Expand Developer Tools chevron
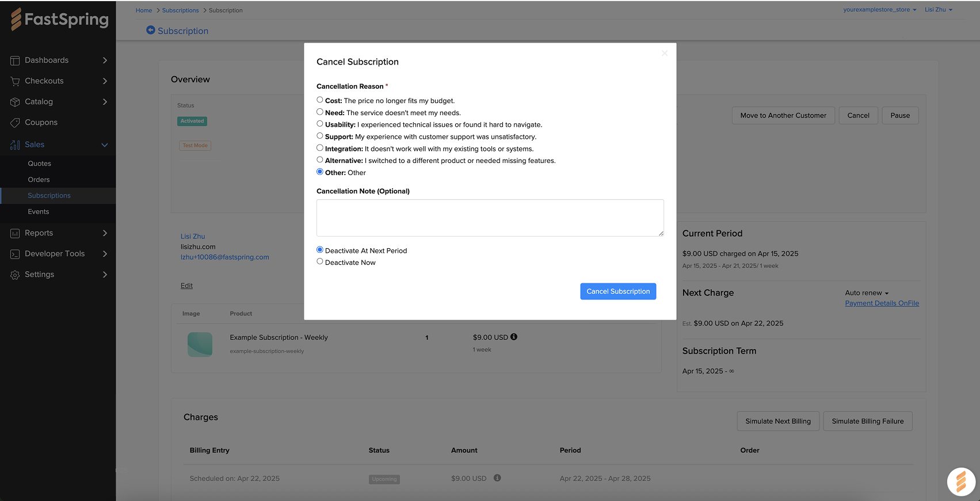 [x=105, y=254]
